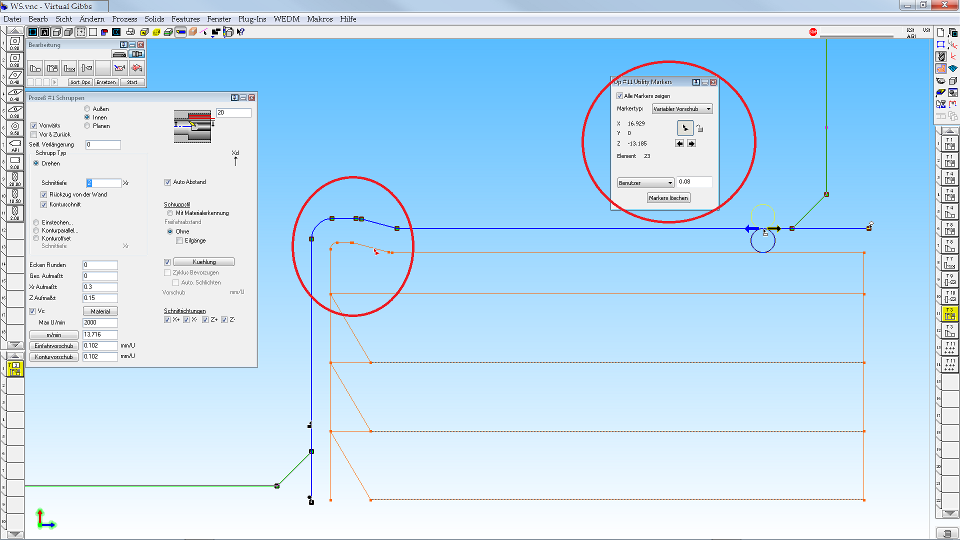Click the previous marker left arrow

[x=680, y=143]
